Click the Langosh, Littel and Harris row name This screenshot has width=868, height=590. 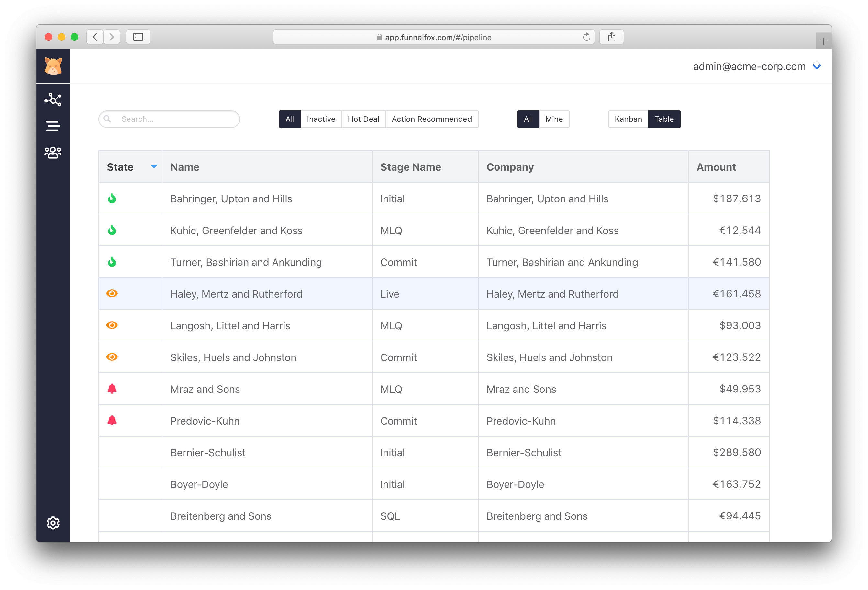230,325
